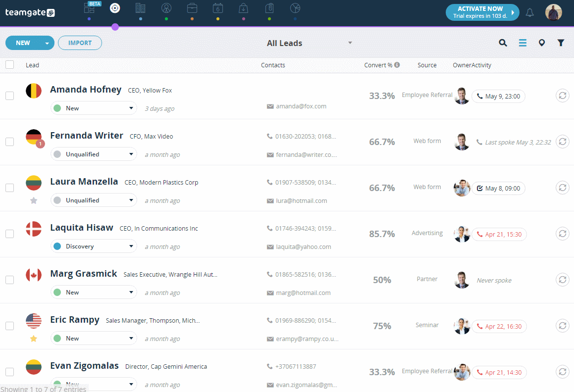Switch to map pin view
The height and width of the screenshot is (392, 574).
542,43
